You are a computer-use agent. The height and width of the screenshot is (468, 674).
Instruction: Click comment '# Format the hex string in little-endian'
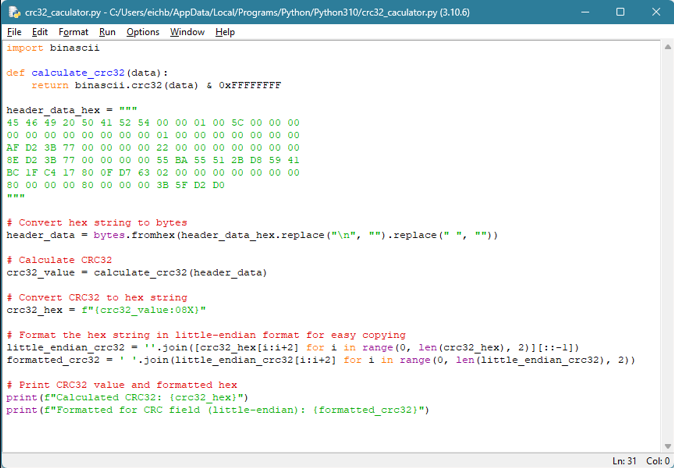206,335
